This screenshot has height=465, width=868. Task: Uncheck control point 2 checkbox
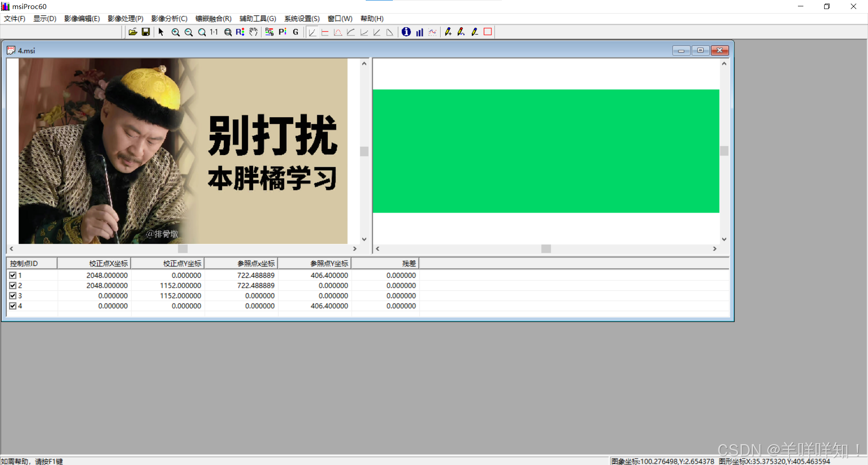(x=13, y=285)
